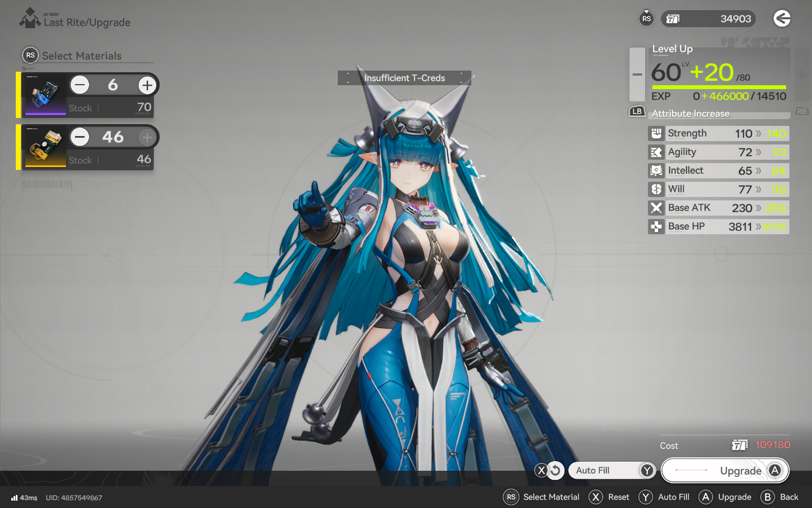Click the red 109180 cost value
The width and height of the screenshot is (812, 508).
click(x=773, y=445)
